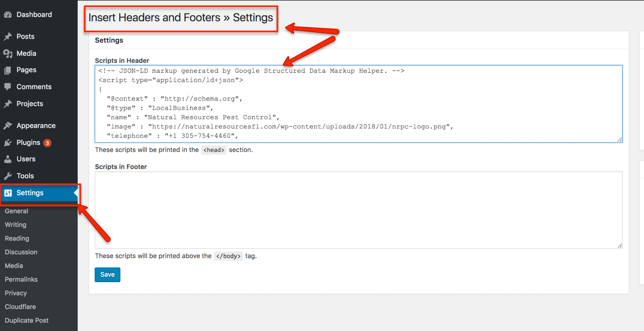Click the "telephone" line in header script
This screenshot has width=644, height=331.
[x=172, y=136]
